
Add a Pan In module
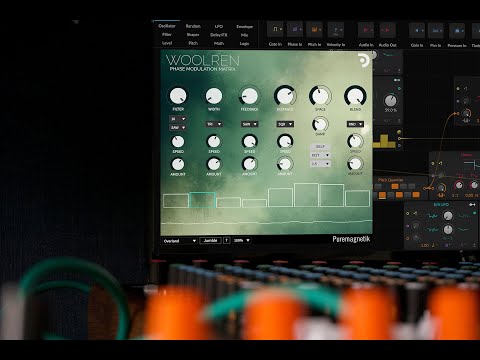[x=436, y=31]
